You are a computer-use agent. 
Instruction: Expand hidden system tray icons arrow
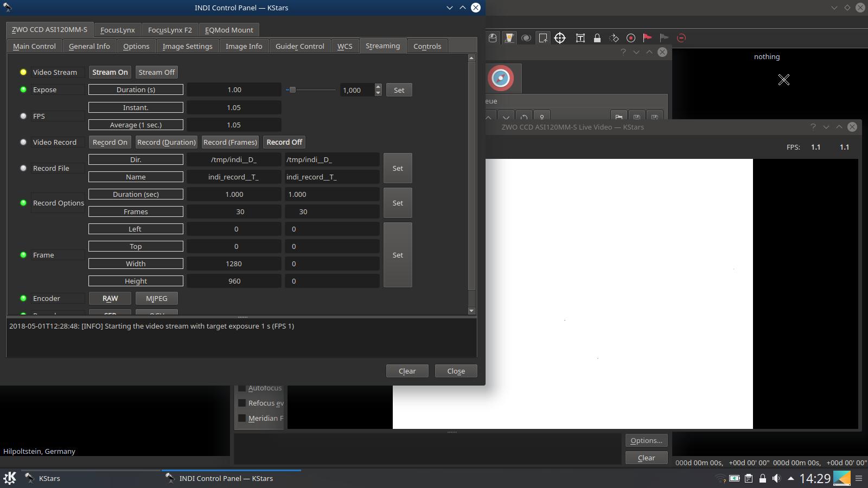click(x=790, y=478)
